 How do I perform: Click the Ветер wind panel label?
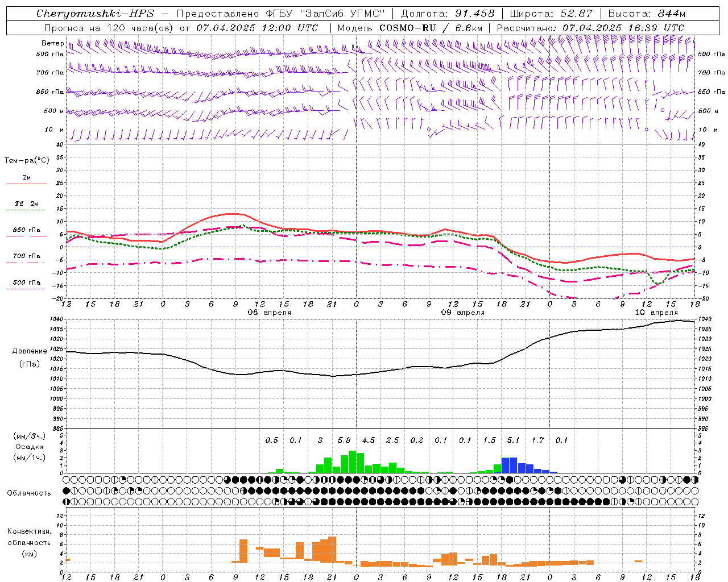[52, 43]
